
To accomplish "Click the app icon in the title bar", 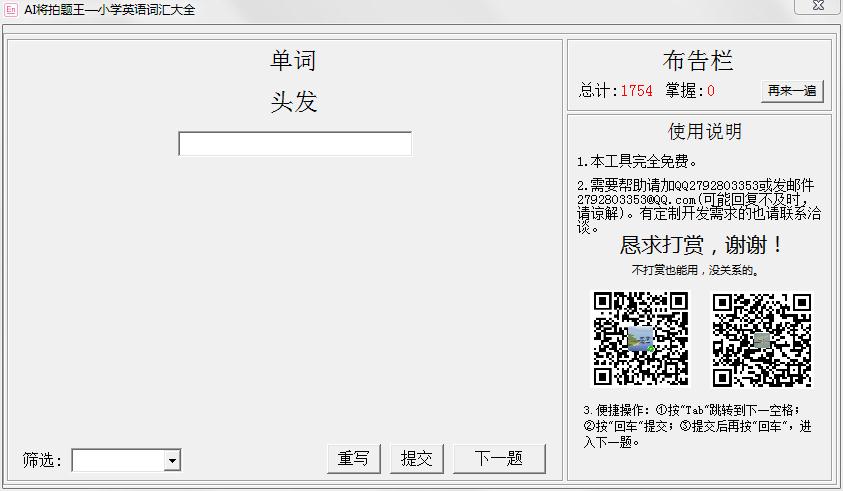I will pos(11,9).
